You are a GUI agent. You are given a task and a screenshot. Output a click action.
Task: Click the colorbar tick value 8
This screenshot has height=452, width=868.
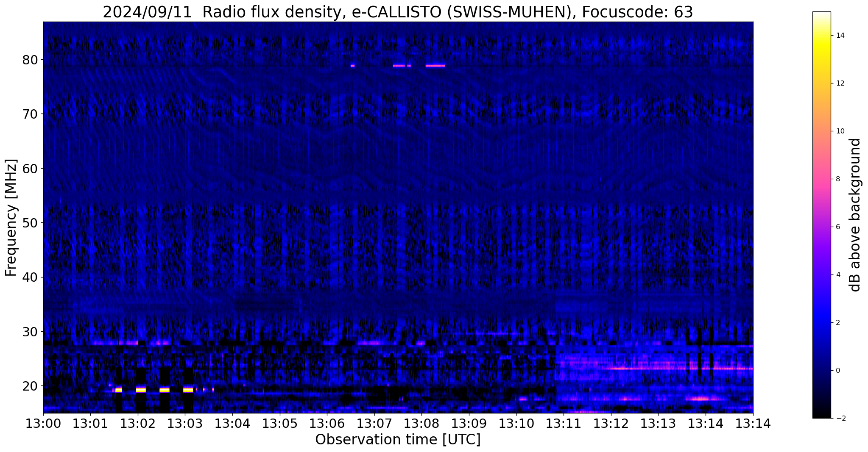(837, 179)
